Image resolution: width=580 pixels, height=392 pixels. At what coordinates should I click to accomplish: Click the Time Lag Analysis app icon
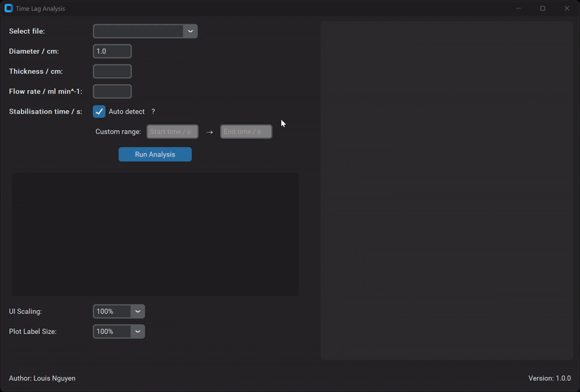coord(9,9)
